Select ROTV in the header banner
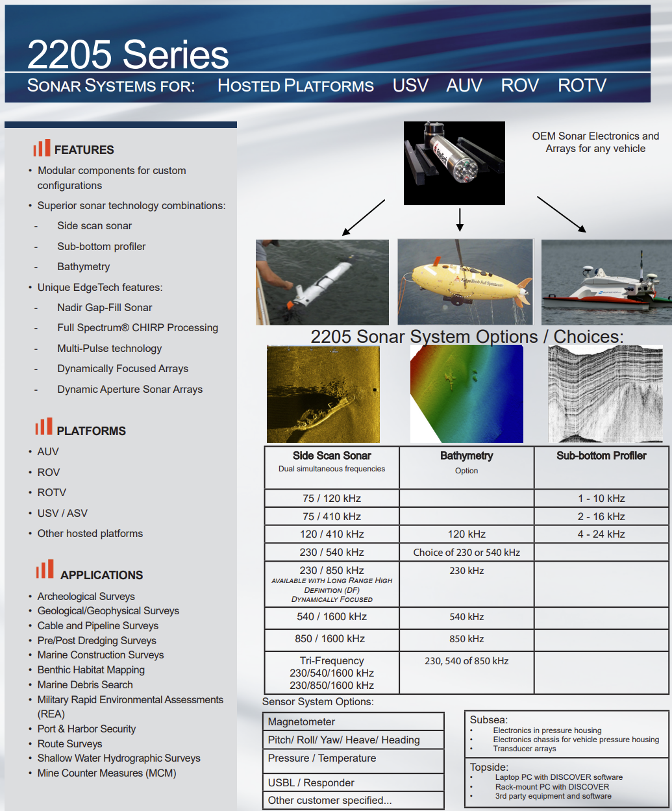 tap(582, 86)
